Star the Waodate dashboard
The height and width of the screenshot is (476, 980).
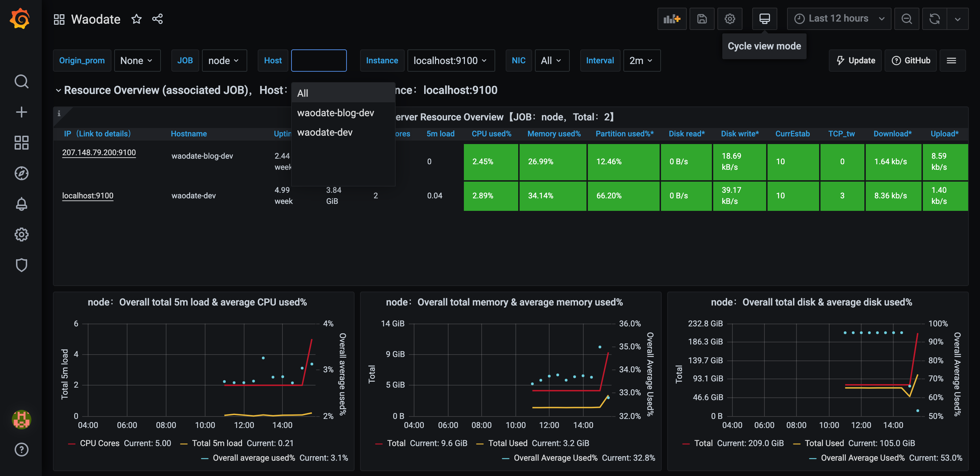tap(136, 19)
